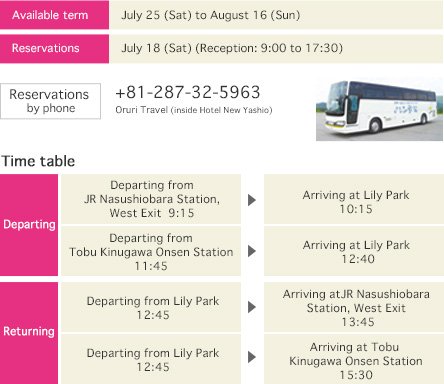Click the arrow after Nasushiobara Station departure
Image resolution: width=444 pixels, height=384 pixels.
(252, 200)
